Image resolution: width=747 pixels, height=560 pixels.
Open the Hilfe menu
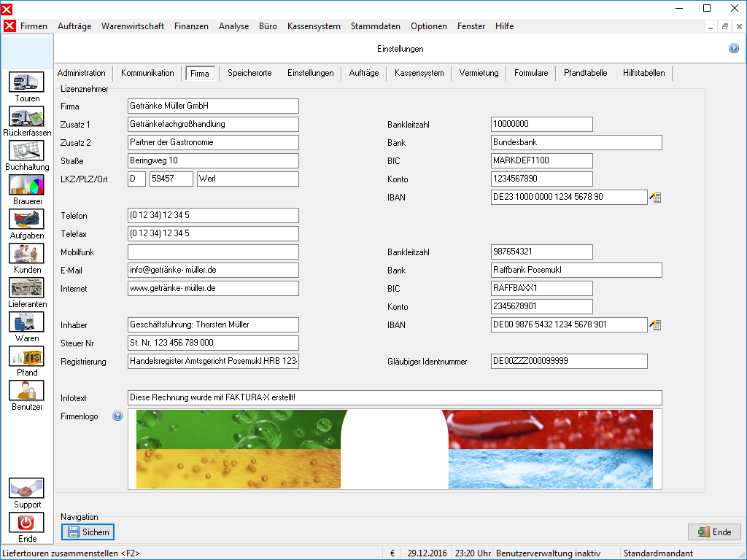504,26
